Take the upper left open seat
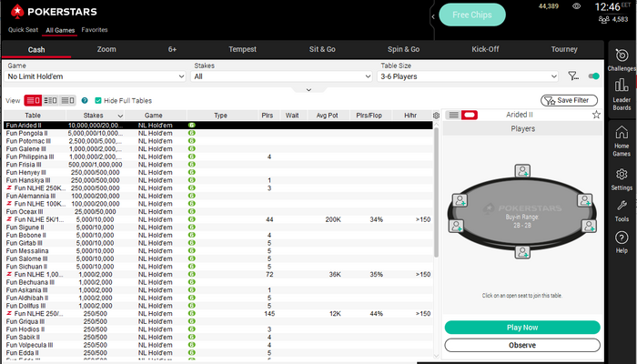 (460, 200)
